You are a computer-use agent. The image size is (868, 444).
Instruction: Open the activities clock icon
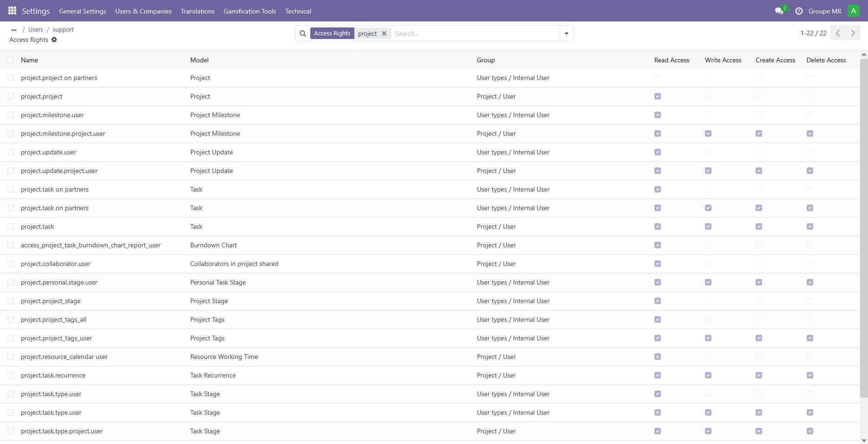[x=799, y=11]
